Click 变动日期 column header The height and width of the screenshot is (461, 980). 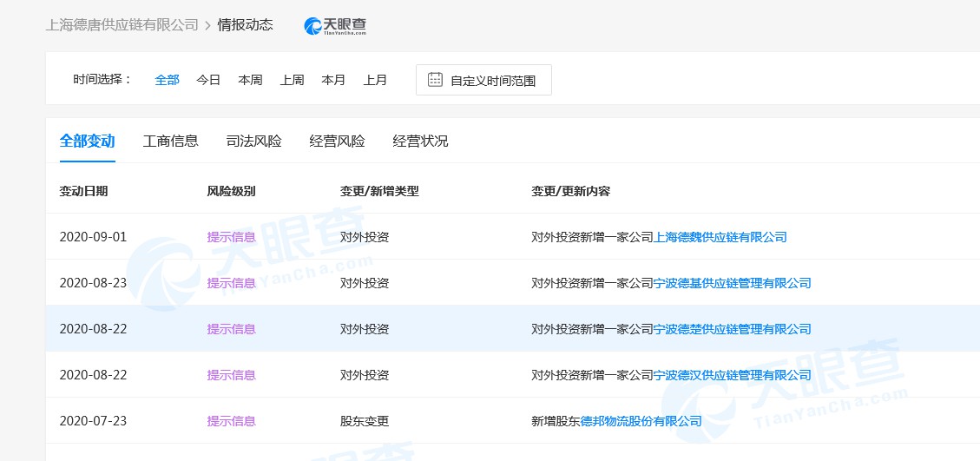(83, 191)
